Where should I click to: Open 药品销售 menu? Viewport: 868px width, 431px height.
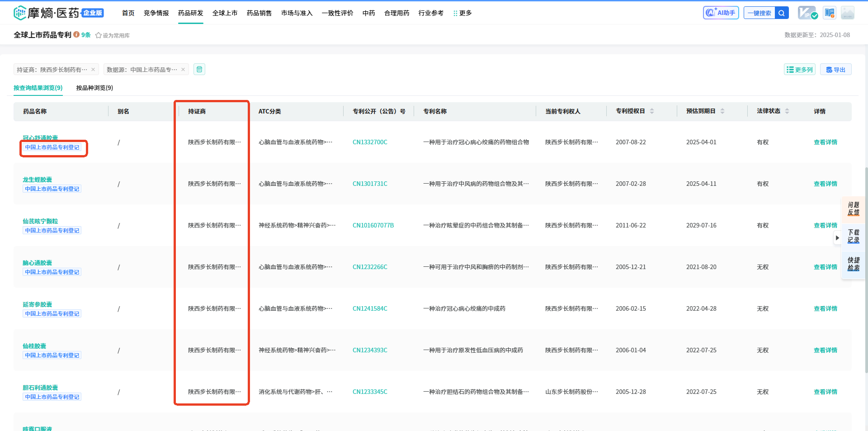(259, 13)
